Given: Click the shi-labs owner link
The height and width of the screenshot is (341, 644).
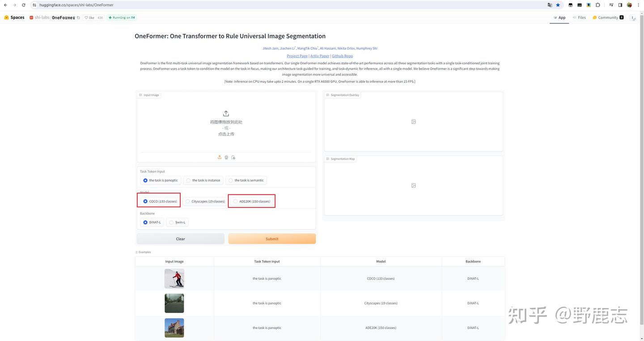Looking at the screenshot, I should tap(42, 17).
